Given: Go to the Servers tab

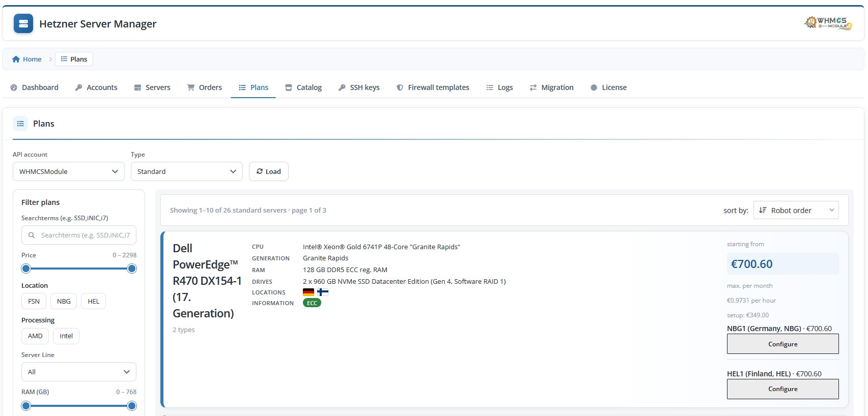Looking at the screenshot, I should coord(152,87).
